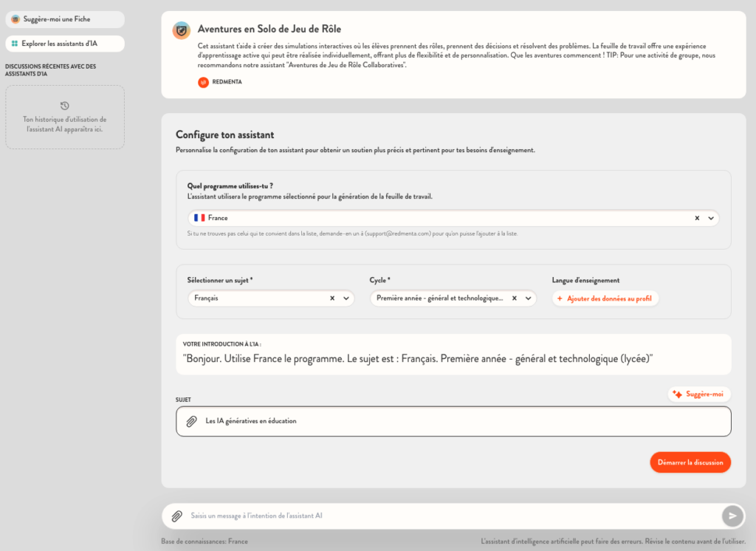756x551 pixels.
Task: Click the sparkle icon on Suggère-moi
Action: tap(677, 394)
